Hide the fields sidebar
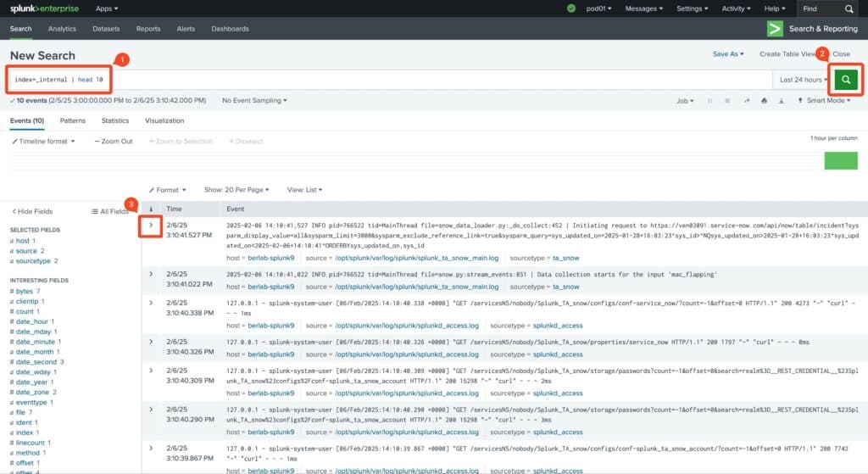The width and height of the screenshot is (868, 474). (31, 211)
